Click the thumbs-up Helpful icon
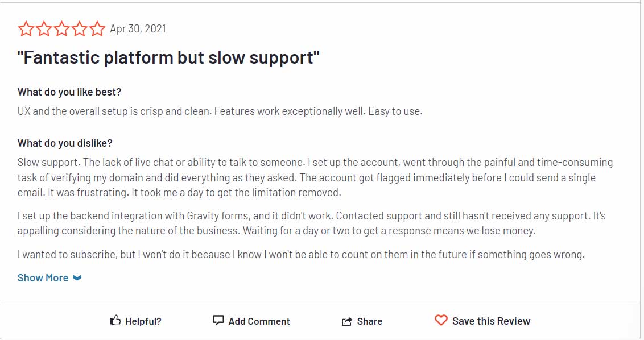 tap(115, 320)
